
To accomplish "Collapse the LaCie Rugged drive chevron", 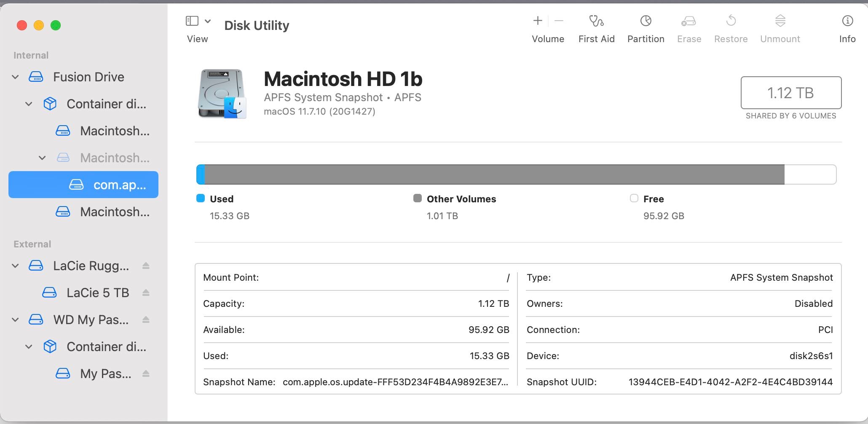I will 15,266.
